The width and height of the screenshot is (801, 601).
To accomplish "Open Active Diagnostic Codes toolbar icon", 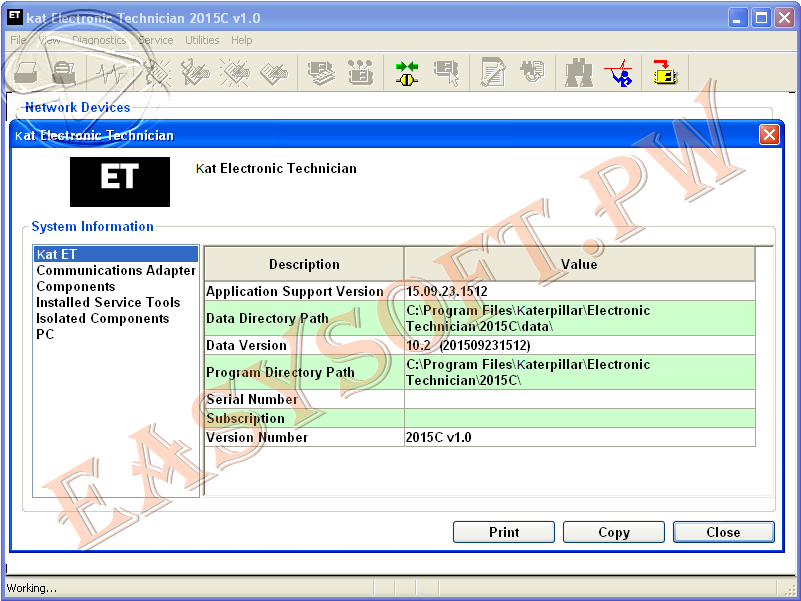I will [x=157, y=73].
